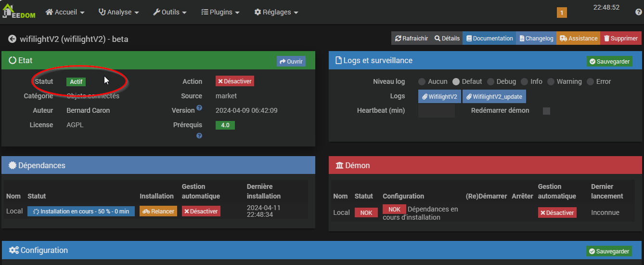Open the Plugins menu
The height and width of the screenshot is (265, 644).
(220, 12)
